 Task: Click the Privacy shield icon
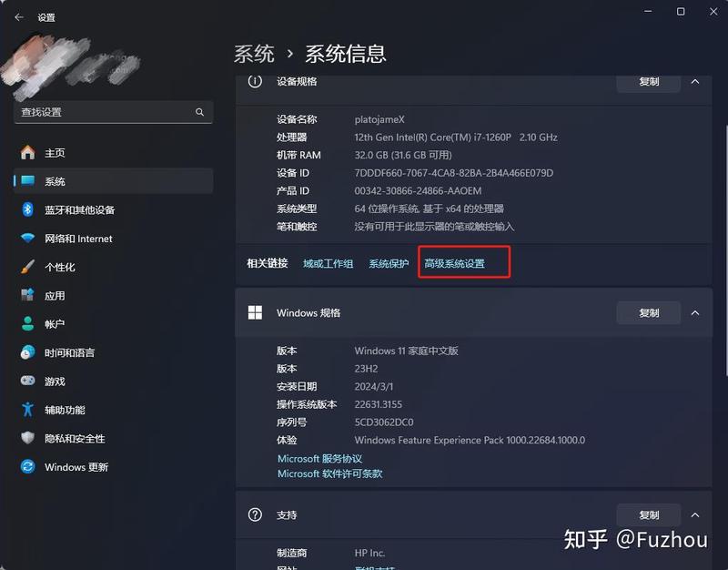(28, 438)
